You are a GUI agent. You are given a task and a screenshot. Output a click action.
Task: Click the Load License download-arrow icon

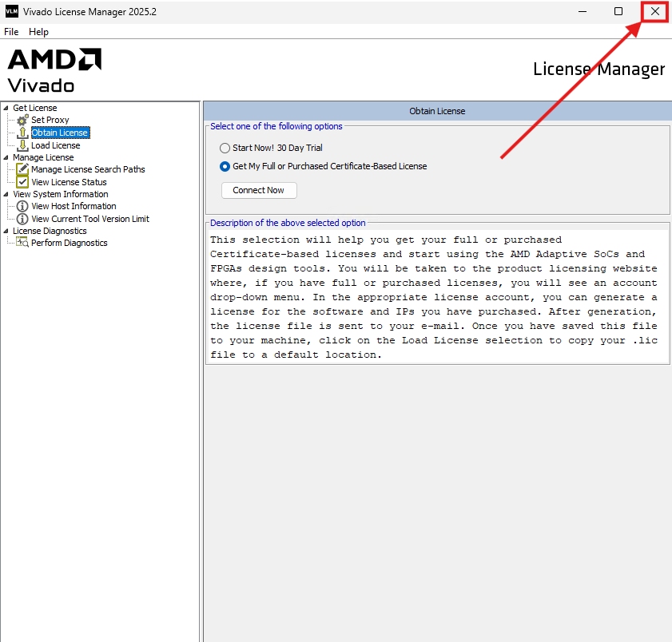(x=22, y=145)
